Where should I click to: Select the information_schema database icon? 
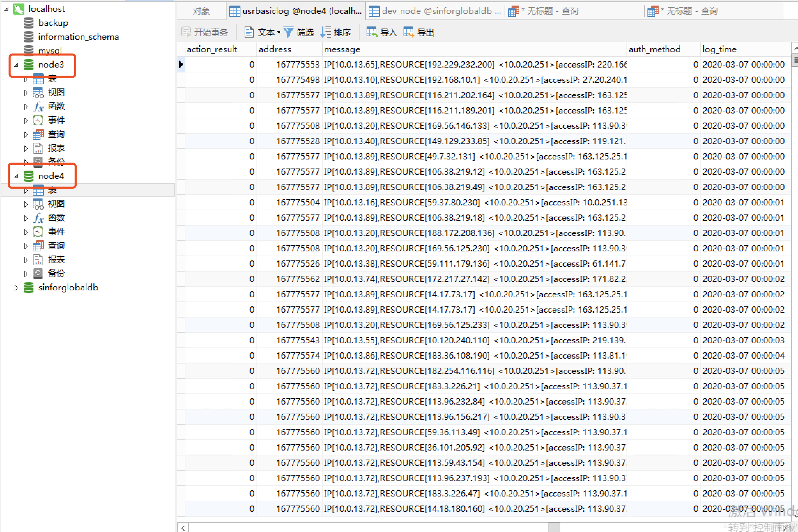click(29, 37)
